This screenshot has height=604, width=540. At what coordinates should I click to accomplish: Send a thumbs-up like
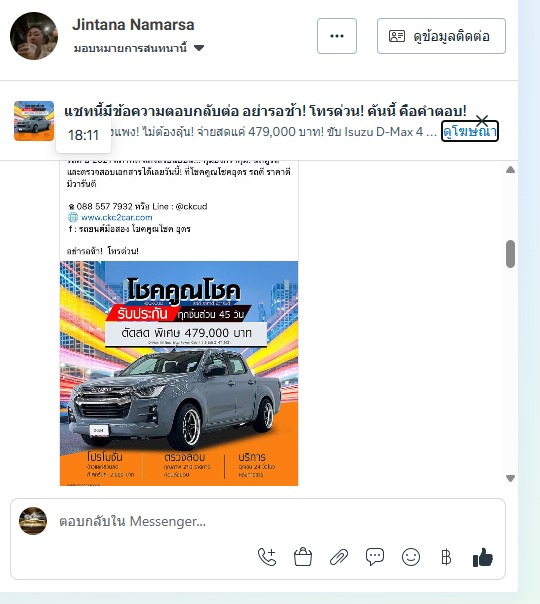pos(483,557)
